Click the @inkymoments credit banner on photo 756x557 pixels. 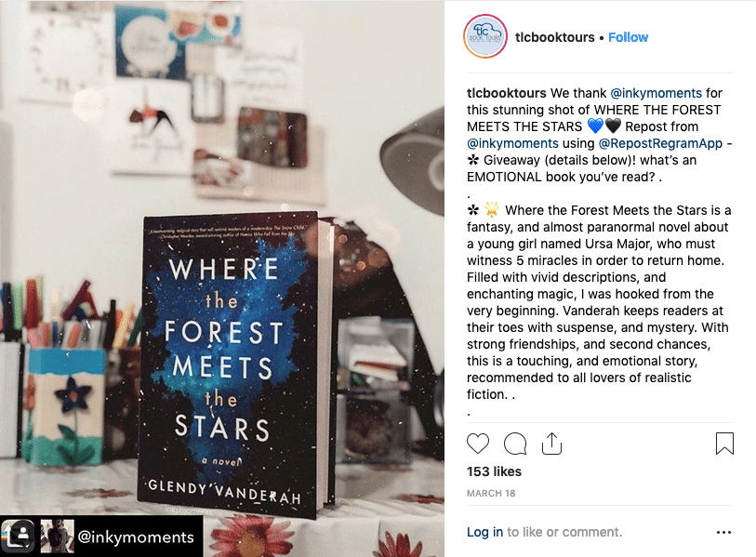click(x=101, y=537)
